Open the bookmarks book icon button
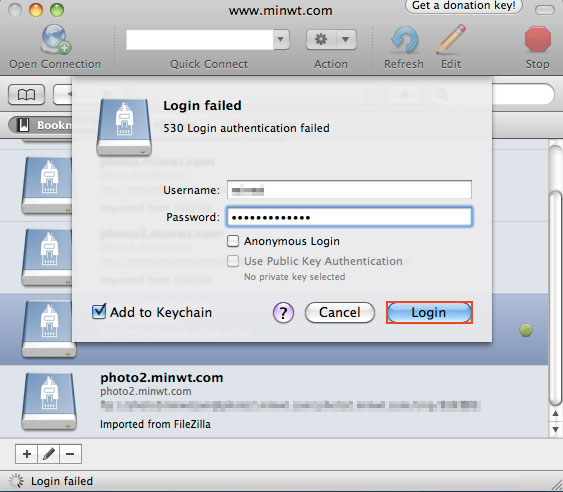The image size is (563, 492). pyautogui.click(x=27, y=95)
